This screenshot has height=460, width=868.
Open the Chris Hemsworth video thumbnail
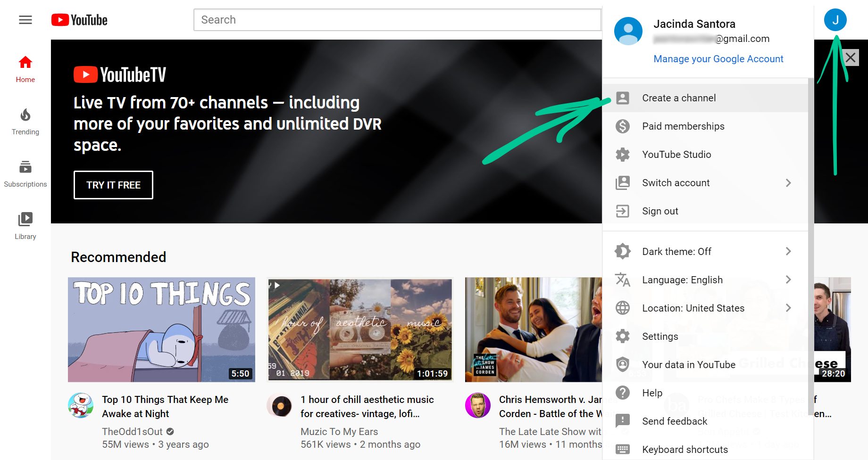tap(534, 329)
